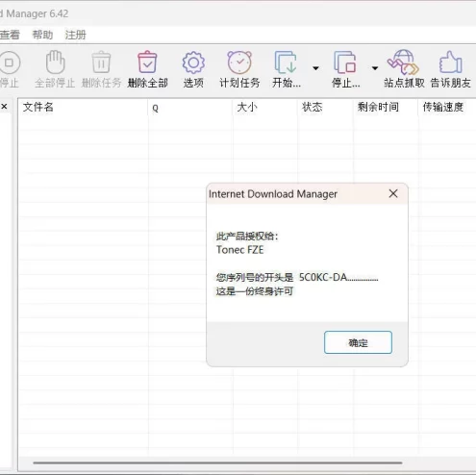Open the 注册 (Registration) menu

[x=76, y=35]
